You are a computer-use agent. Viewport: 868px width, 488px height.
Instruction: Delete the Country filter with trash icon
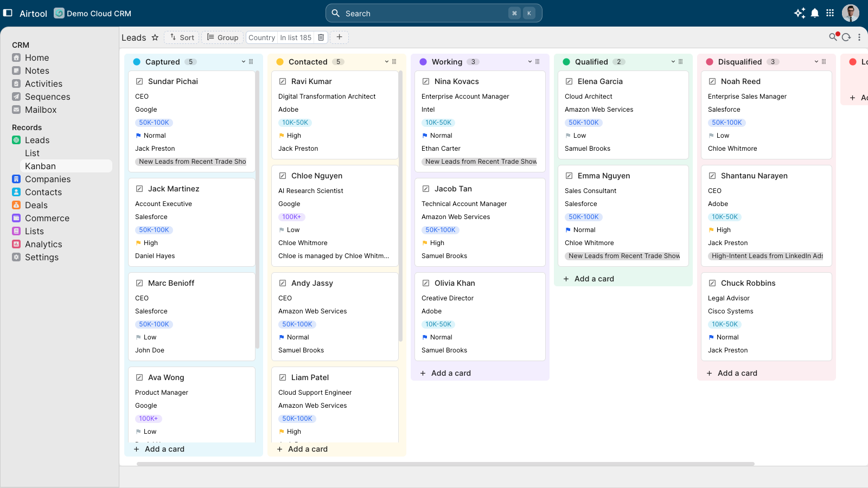coord(321,37)
